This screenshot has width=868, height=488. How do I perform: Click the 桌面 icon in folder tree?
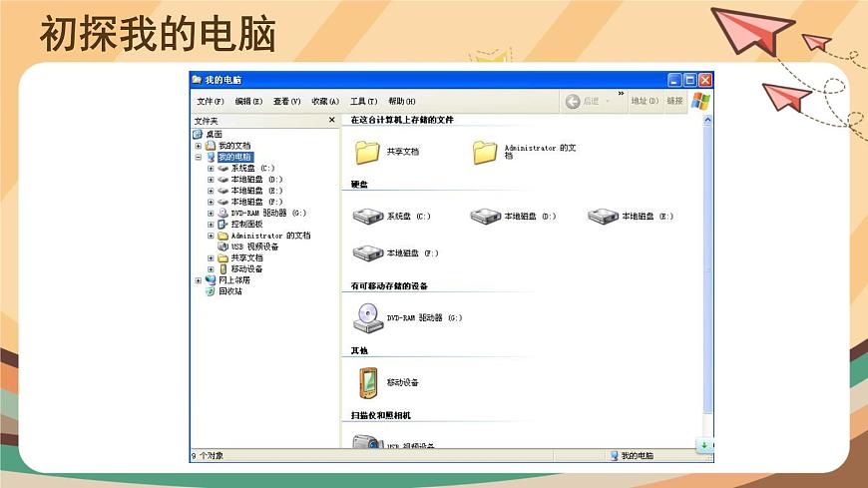(x=198, y=134)
